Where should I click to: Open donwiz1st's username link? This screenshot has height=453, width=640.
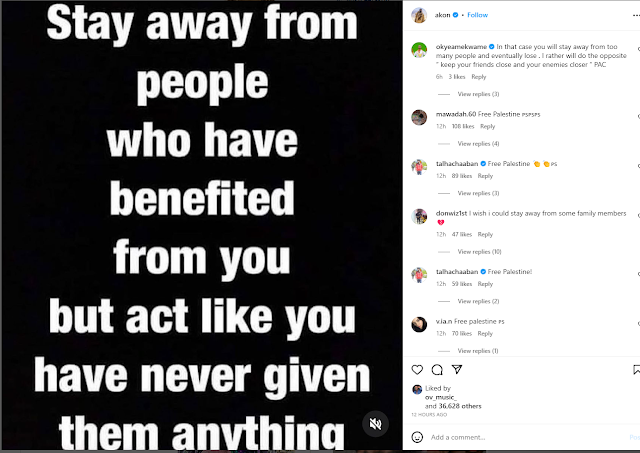tap(451, 213)
